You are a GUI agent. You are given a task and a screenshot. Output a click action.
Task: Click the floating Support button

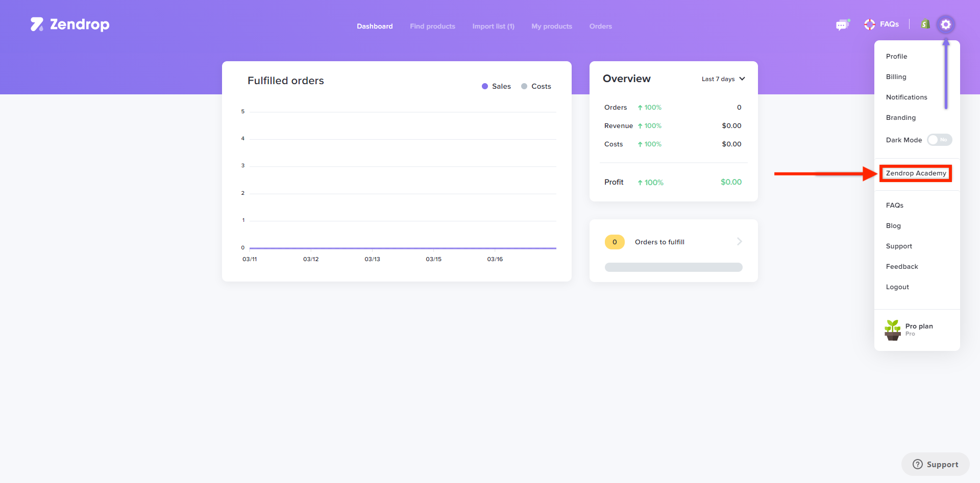click(935, 464)
